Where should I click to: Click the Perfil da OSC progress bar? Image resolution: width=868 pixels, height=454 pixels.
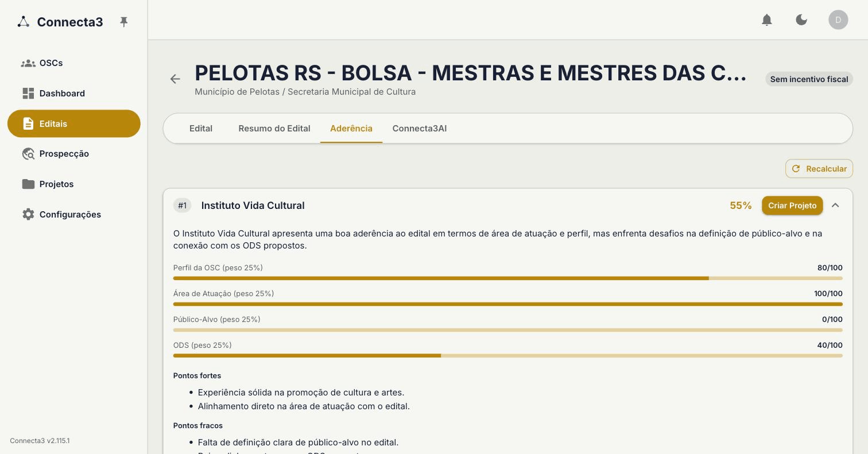click(x=508, y=278)
